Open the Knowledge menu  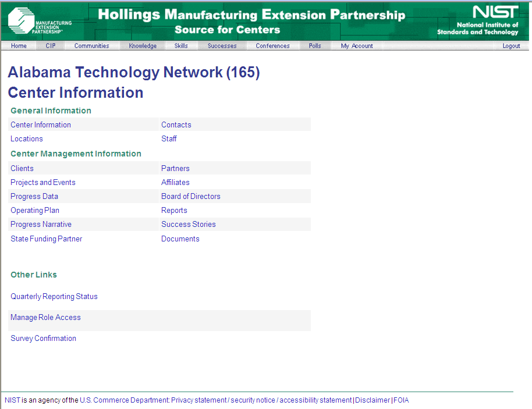[x=143, y=46]
